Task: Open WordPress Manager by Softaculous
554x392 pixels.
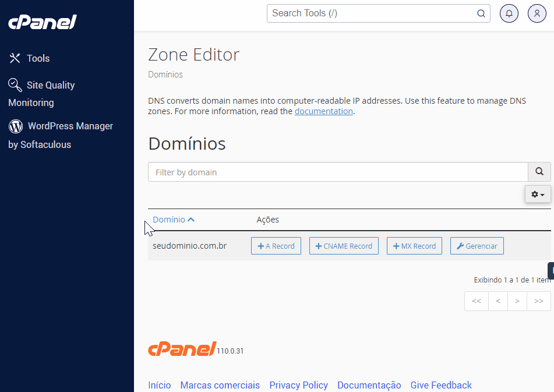Action: pos(61,135)
